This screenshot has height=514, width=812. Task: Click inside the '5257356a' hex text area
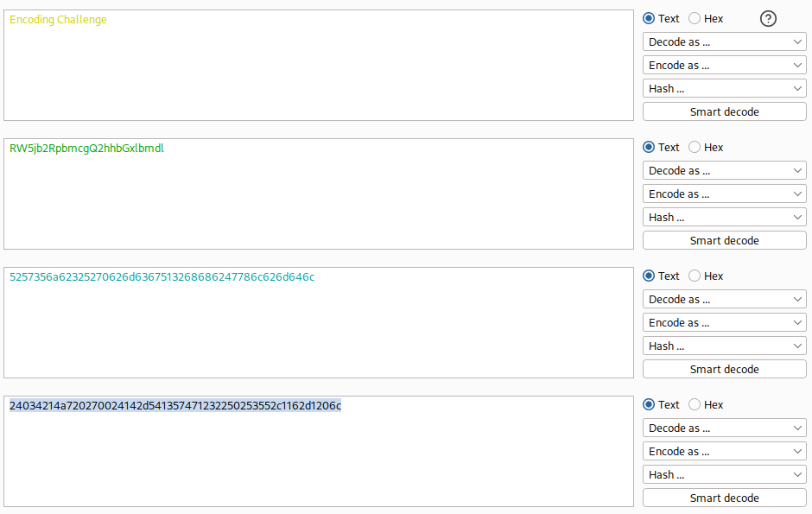[319, 322]
